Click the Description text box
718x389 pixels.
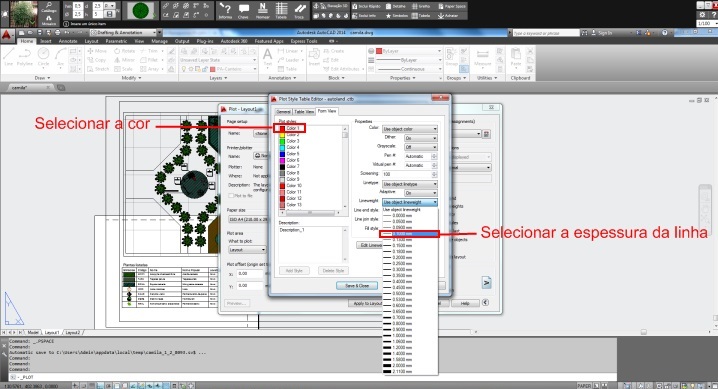click(311, 244)
